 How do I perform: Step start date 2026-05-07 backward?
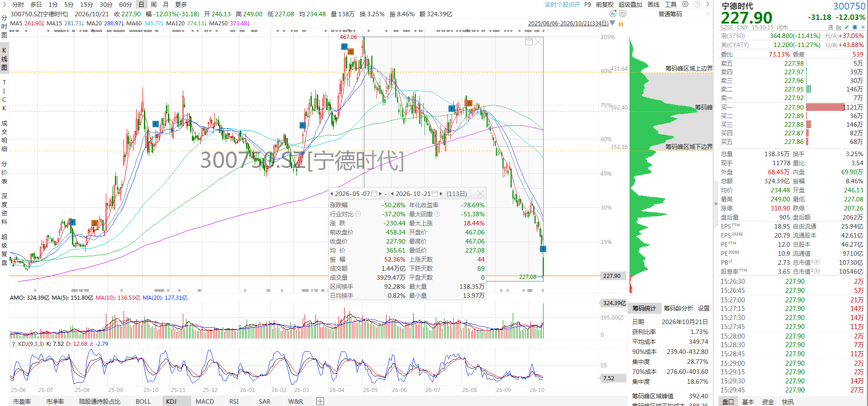(332, 194)
